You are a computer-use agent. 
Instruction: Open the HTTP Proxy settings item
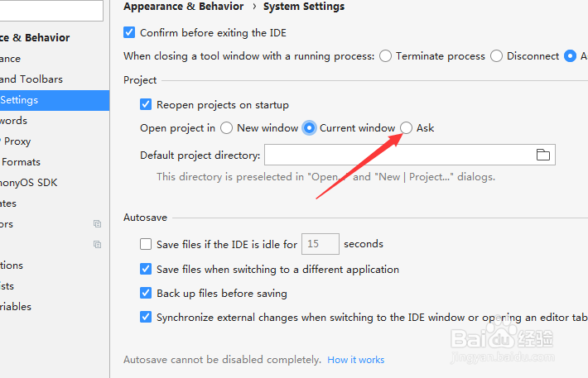[x=18, y=141]
